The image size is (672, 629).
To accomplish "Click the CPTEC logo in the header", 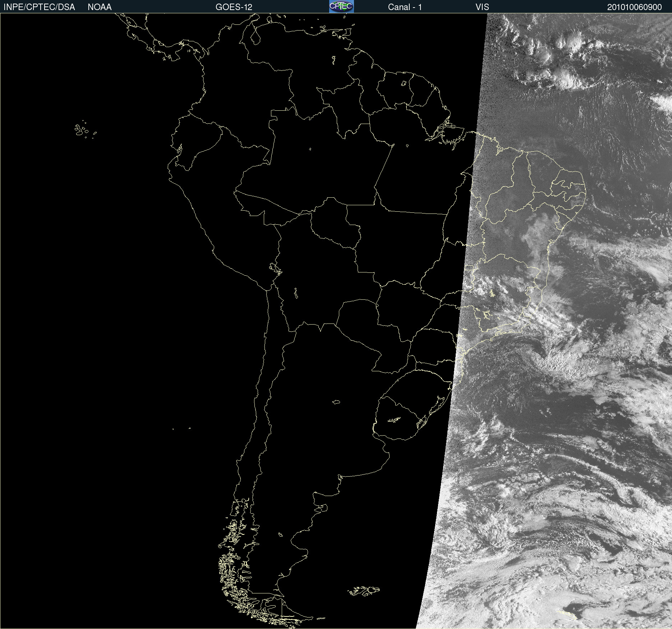I will tap(341, 6).
